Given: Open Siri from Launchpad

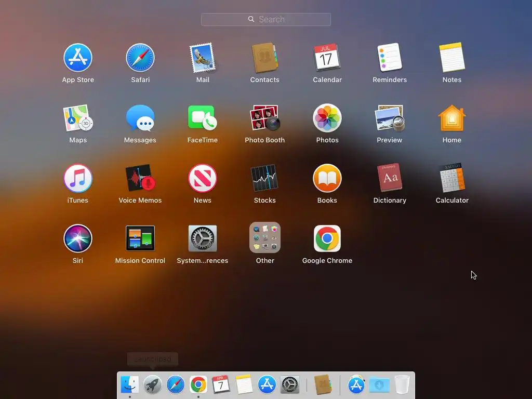Looking at the screenshot, I should pos(78,238).
